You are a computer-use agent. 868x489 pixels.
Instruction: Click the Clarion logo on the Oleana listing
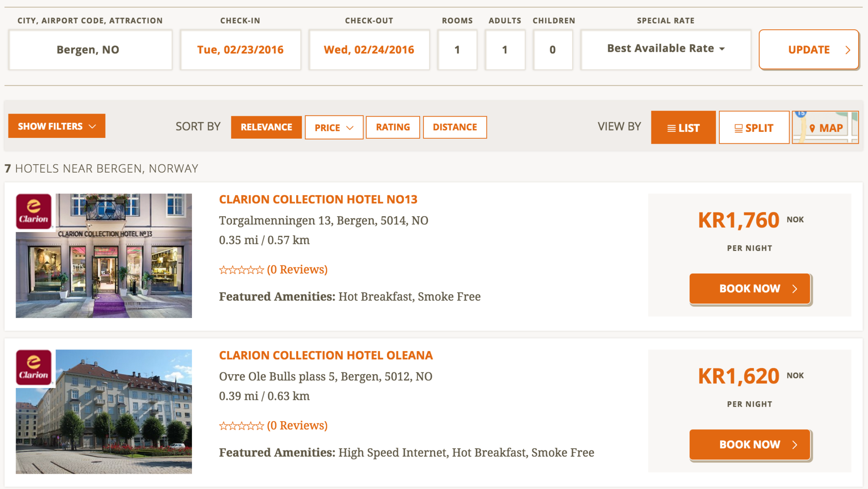click(x=34, y=367)
